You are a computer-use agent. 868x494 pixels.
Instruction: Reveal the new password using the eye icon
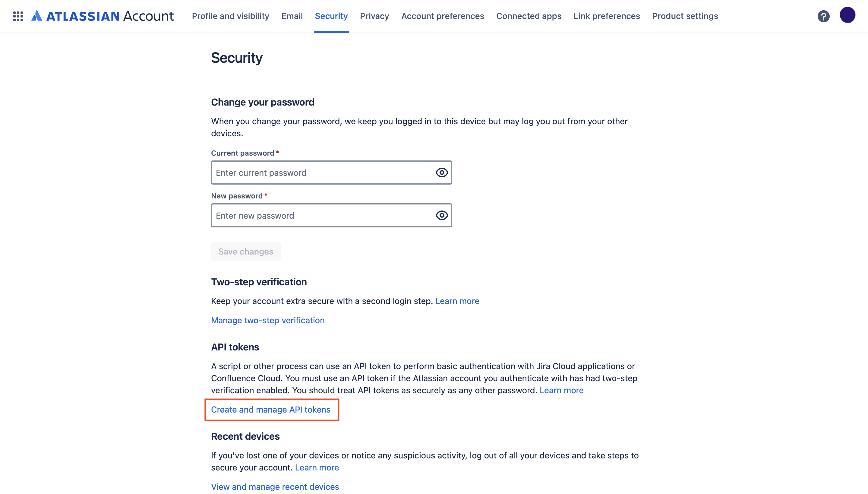(x=441, y=215)
